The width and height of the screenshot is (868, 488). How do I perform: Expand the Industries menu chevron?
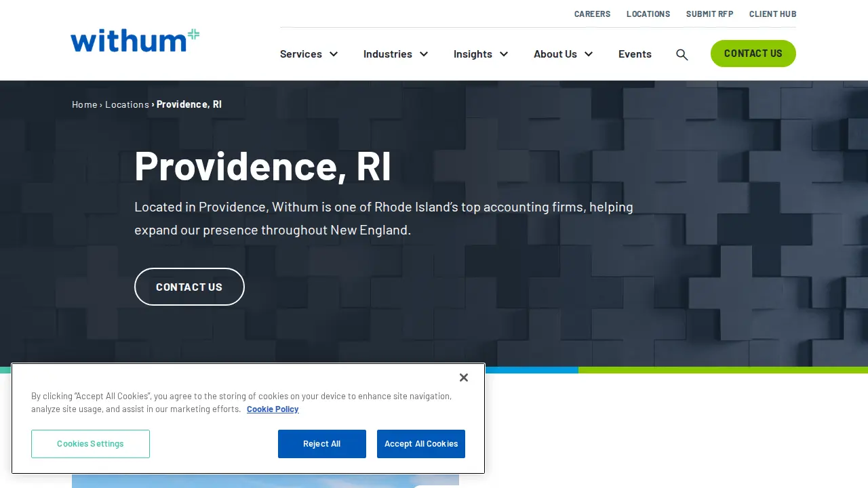(x=424, y=54)
